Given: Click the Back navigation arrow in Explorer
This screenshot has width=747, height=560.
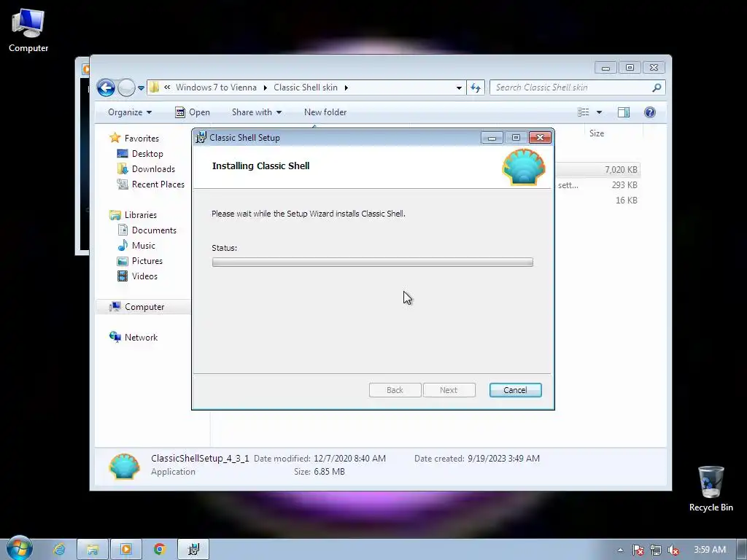Looking at the screenshot, I should coord(106,87).
